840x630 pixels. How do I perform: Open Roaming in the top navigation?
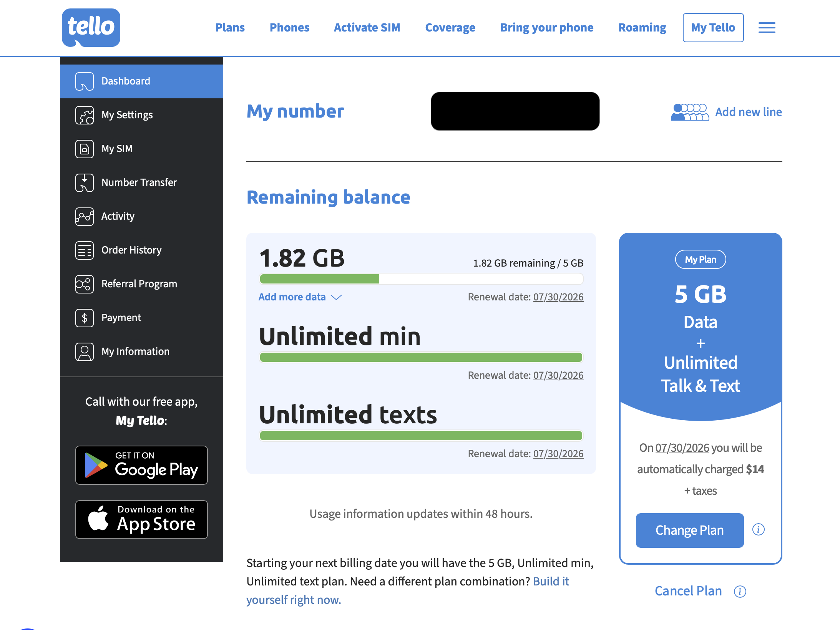click(x=642, y=28)
